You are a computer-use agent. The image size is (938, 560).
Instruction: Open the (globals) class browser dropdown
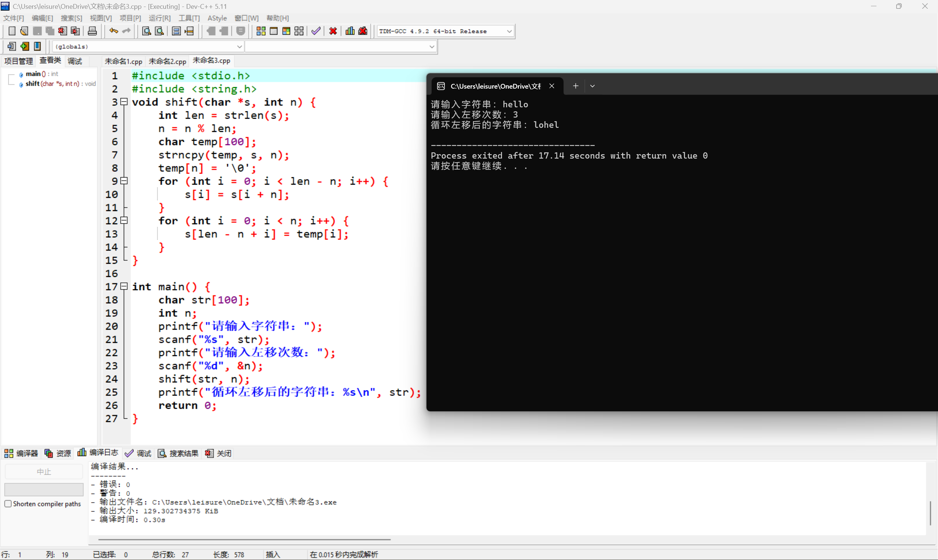point(239,47)
